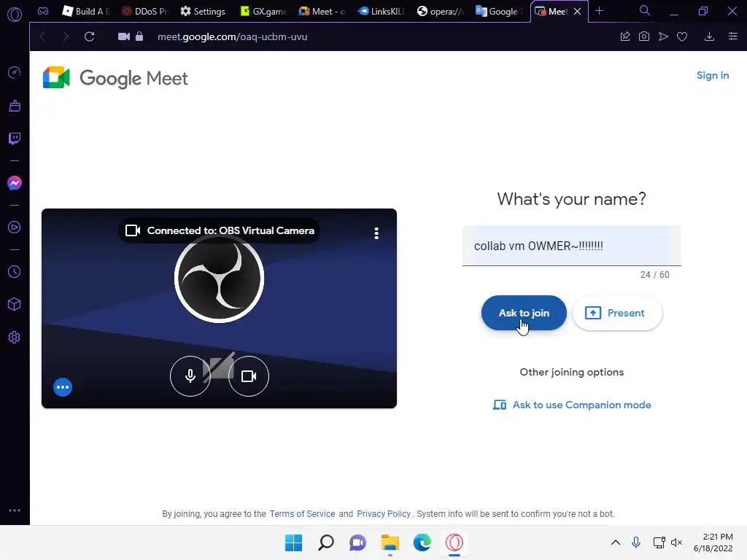
Task: Click the name input field
Action: point(572,246)
